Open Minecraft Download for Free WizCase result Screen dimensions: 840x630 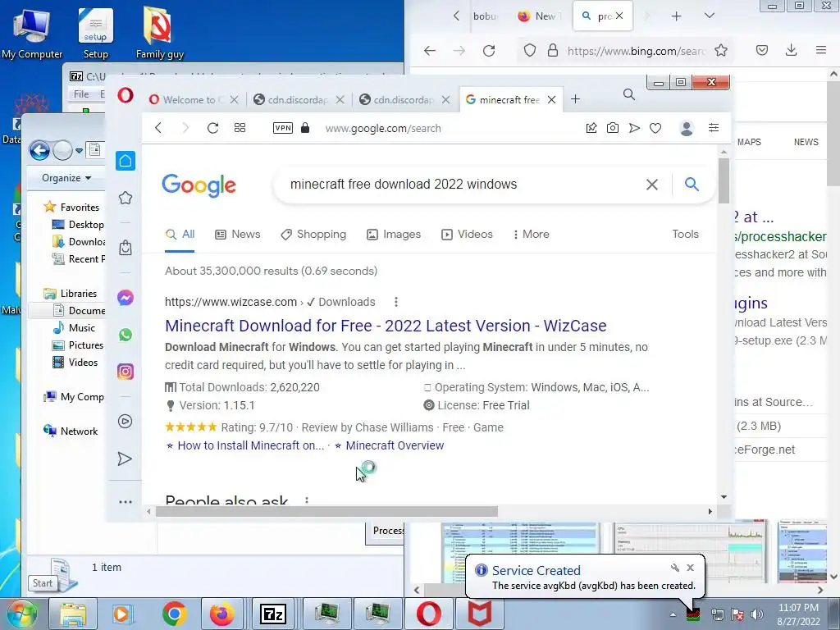coord(386,326)
